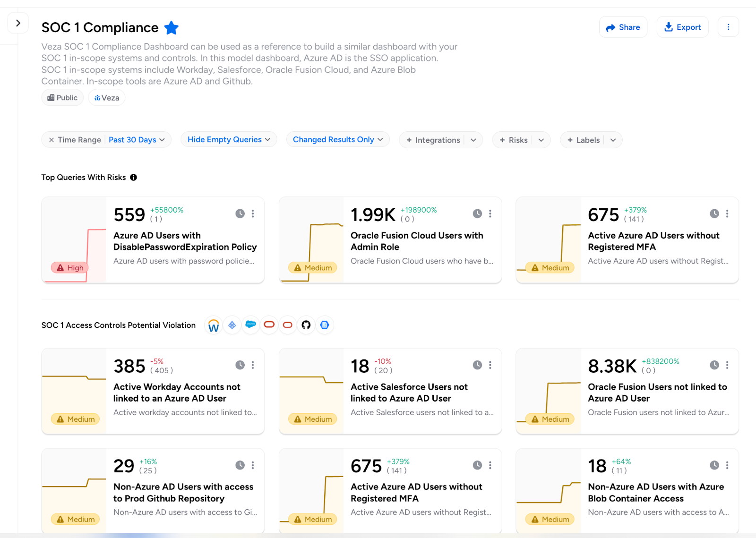This screenshot has height=538, width=756.
Task: Open options menu on top-row Registered MFA card
Action: click(x=727, y=213)
